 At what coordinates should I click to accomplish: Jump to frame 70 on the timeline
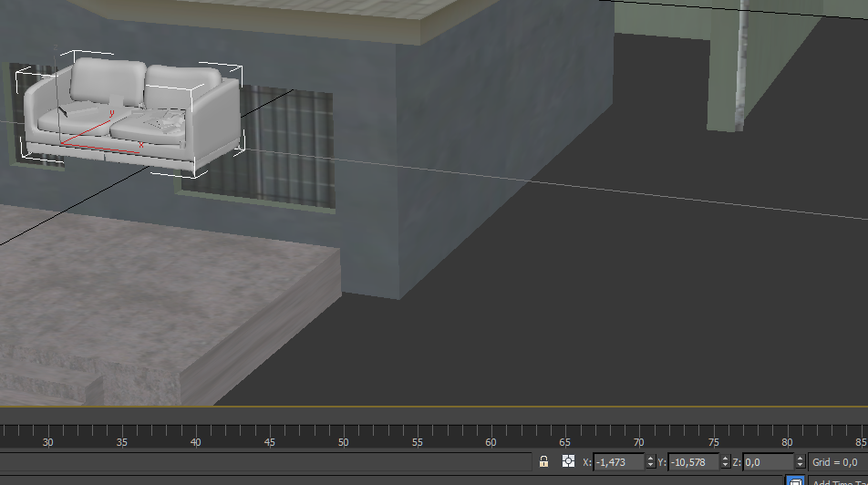tap(639, 434)
